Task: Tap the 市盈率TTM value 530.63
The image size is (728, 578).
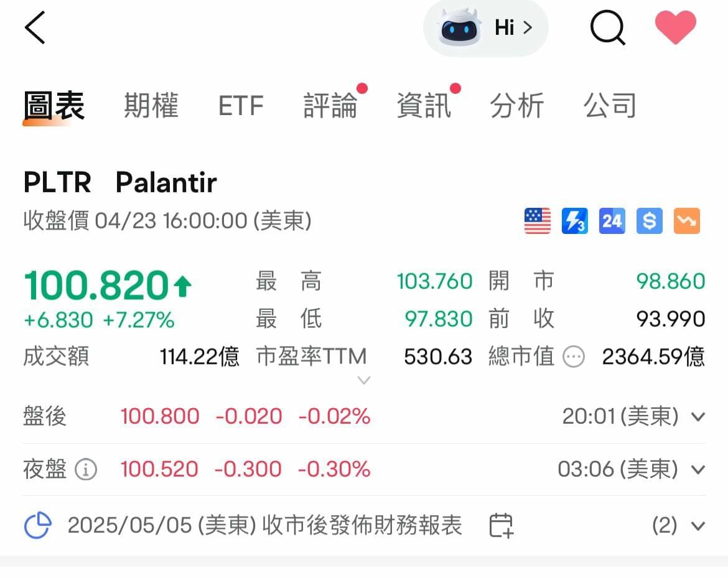Action: [438, 357]
